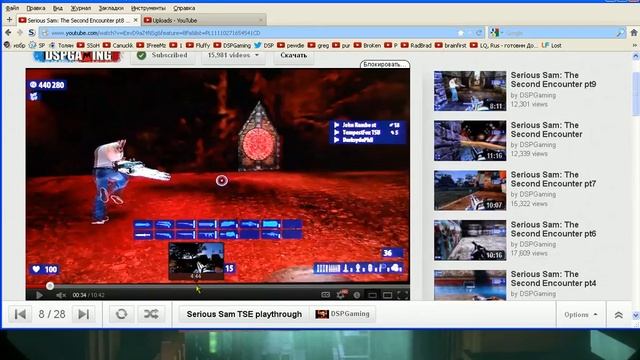Image resolution: width=640 pixels, height=360 pixels.
Task: Click the Скачать download button
Action: point(293,56)
